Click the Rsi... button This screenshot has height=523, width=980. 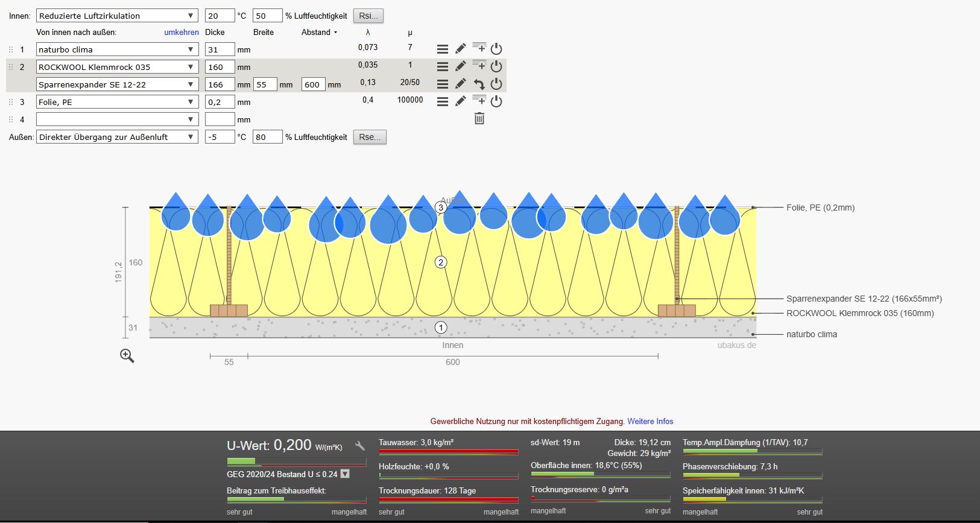click(368, 16)
